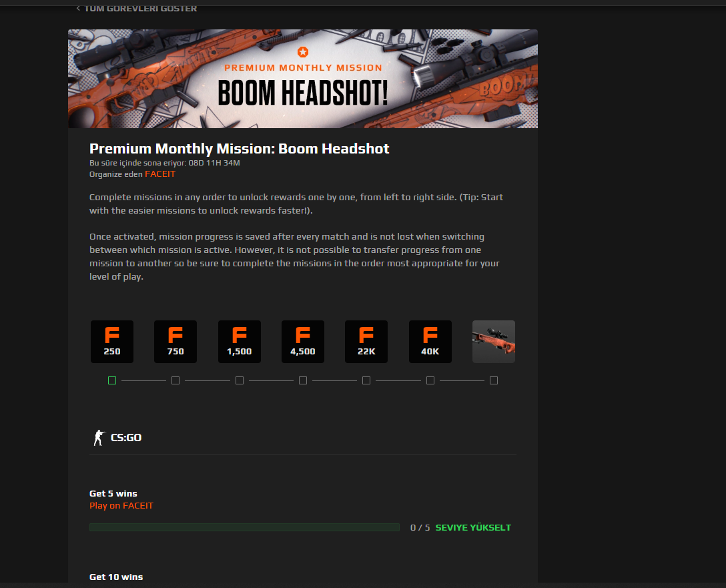Click the 250 FACEIT points reward icon
726x588 pixels.
[112, 342]
